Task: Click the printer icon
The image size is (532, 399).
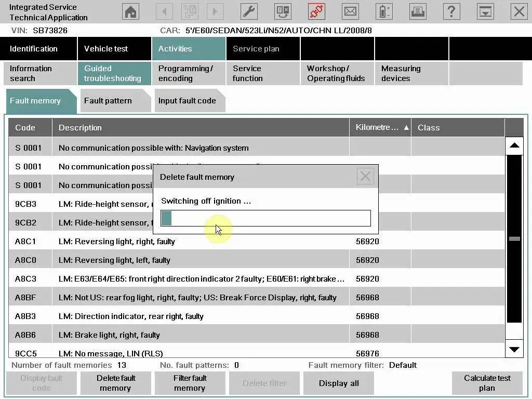Action: point(418,12)
